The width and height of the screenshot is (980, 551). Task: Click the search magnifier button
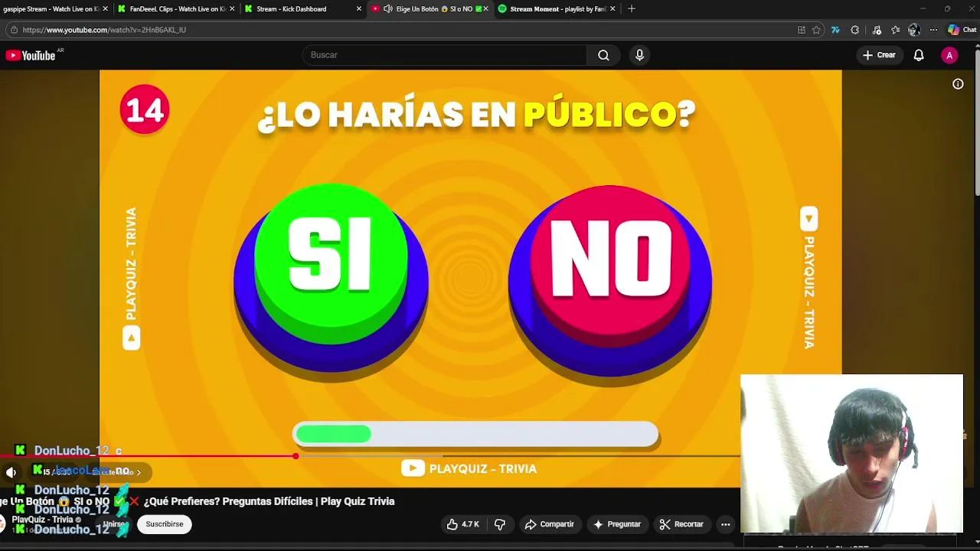click(x=603, y=55)
